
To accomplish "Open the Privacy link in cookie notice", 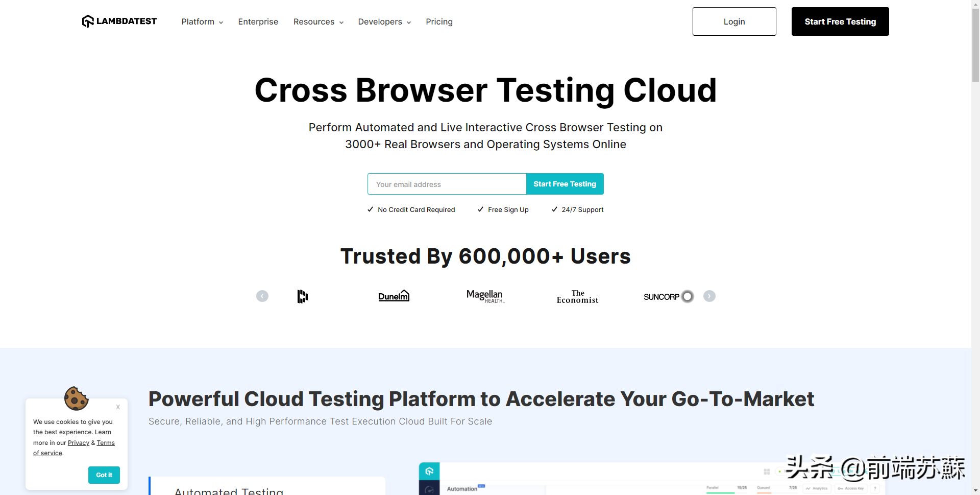I will coord(79,443).
